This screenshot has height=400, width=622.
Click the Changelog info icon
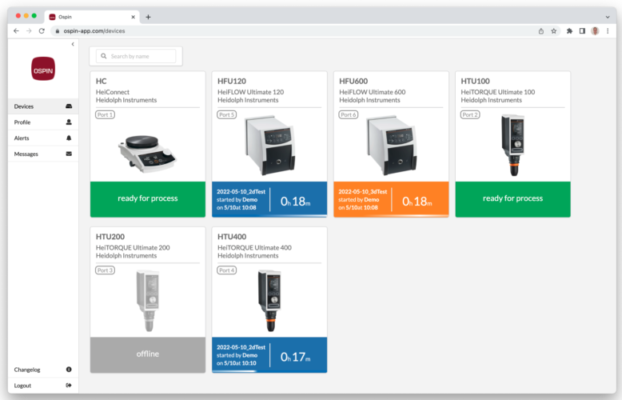pyautogui.click(x=69, y=369)
